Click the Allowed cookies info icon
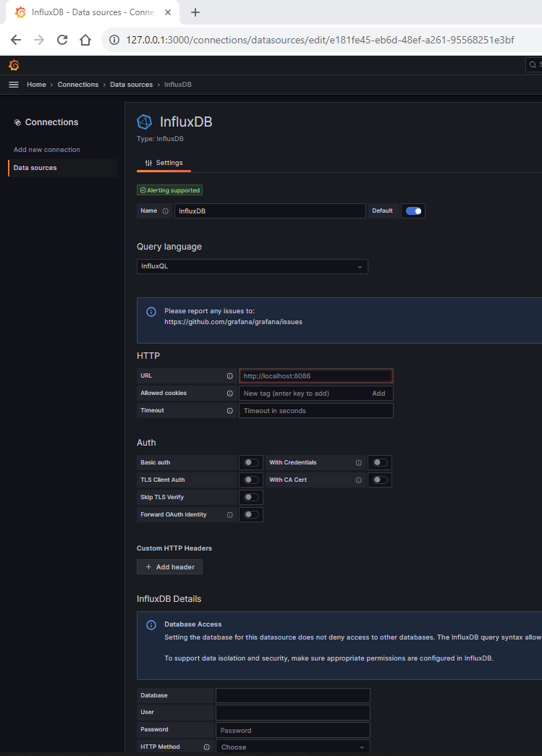542x756 pixels. click(230, 394)
